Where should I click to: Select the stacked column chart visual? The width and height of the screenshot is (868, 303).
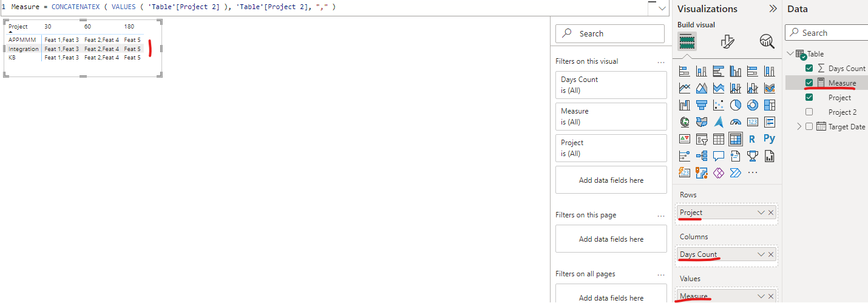pyautogui.click(x=702, y=71)
